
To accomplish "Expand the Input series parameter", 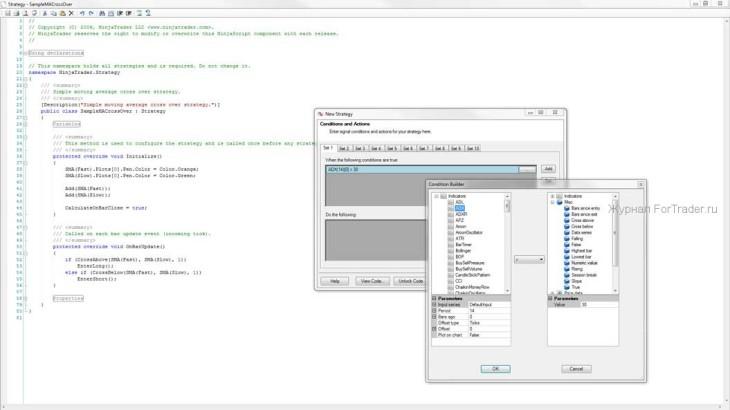I will pos(434,304).
